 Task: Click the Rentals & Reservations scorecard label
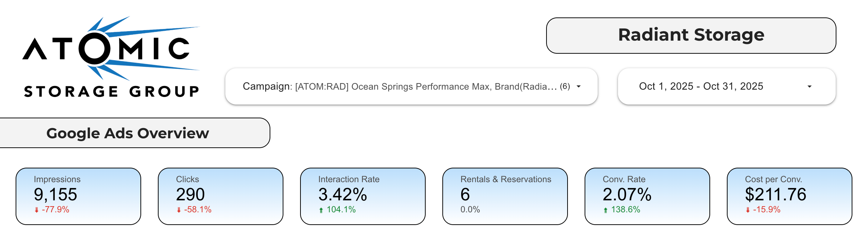pos(505,179)
